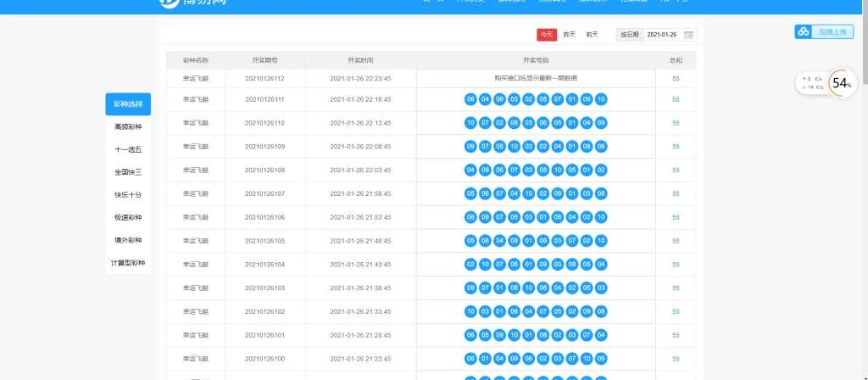
Task: Click the cloud upload icon on the right
Action: 803,32
